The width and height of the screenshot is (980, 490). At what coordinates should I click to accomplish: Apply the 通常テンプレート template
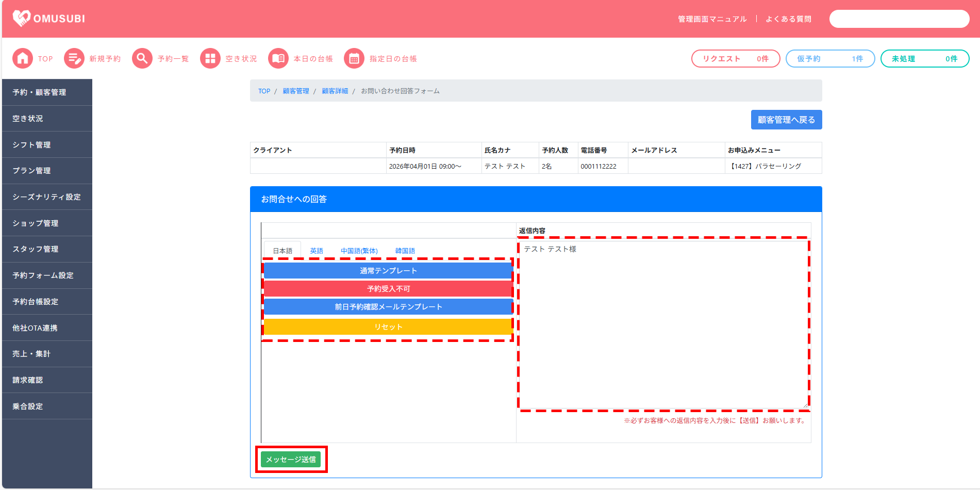[x=388, y=271]
